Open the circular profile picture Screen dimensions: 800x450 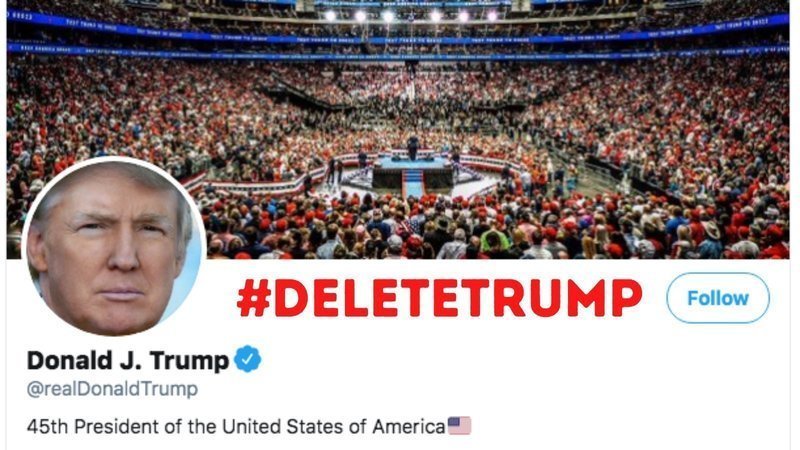[114, 247]
